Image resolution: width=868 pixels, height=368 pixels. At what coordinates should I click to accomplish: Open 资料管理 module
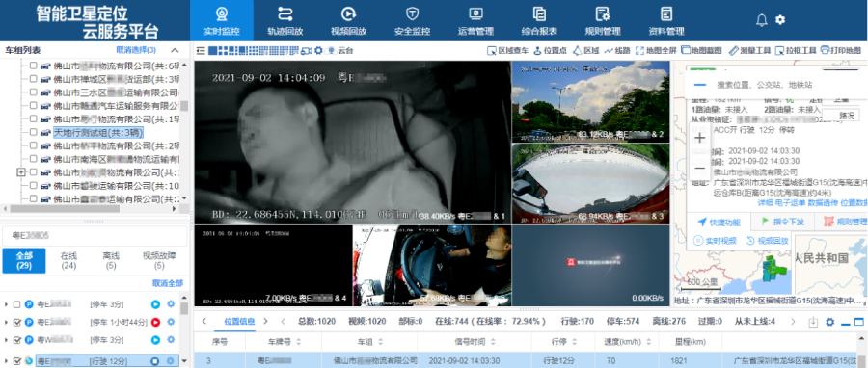coord(665,20)
